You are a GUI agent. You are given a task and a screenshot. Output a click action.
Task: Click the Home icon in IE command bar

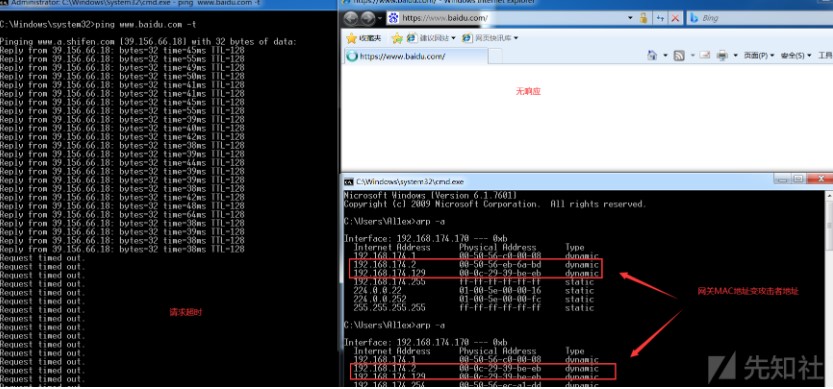coord(652,55)
